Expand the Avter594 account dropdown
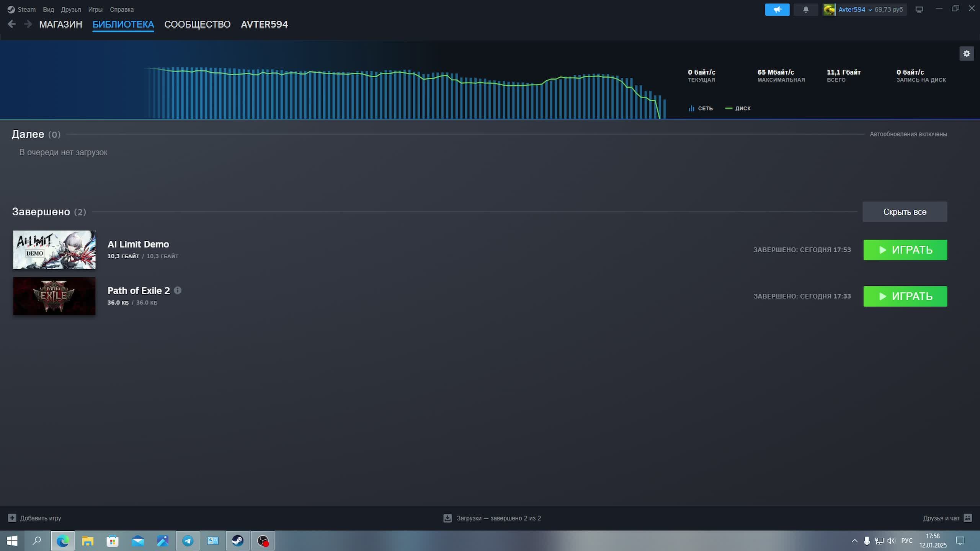980x551 pixels. tap(870, 10)
